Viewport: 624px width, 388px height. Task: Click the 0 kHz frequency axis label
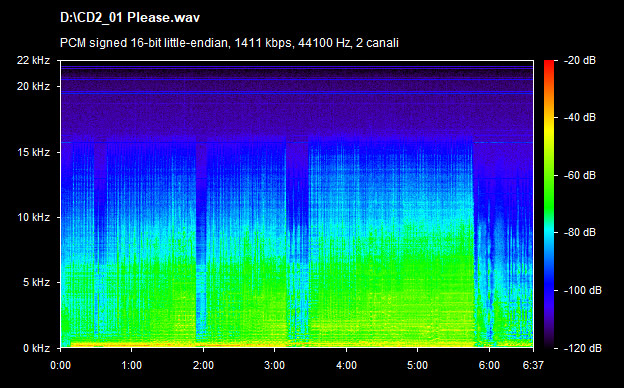(x=36, y=348)
